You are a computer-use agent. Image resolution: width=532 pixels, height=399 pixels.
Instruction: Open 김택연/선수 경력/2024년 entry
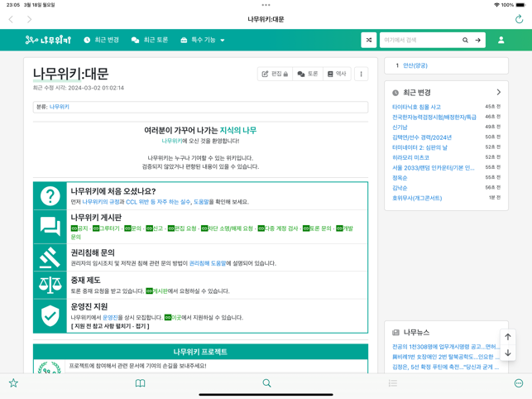(x=422, y=137)
